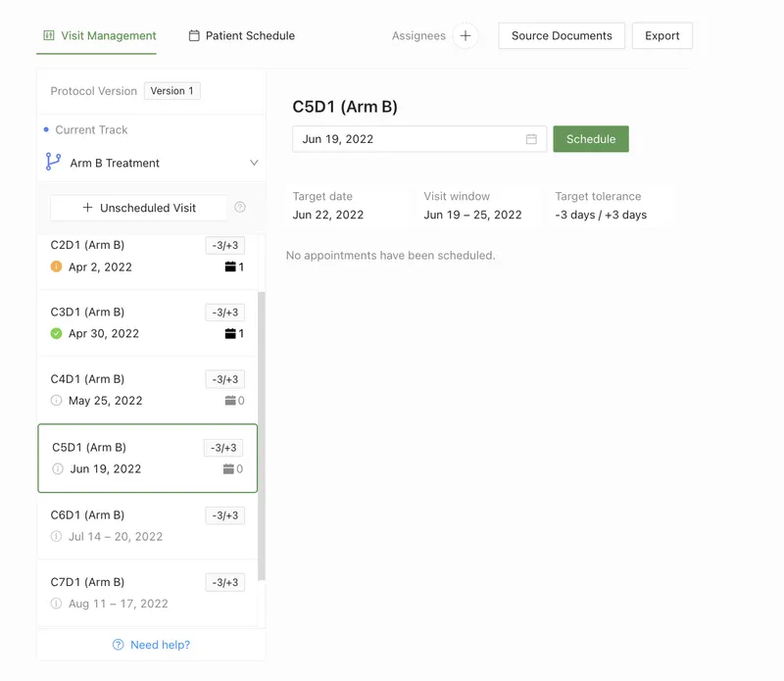Click the branch icon beside Arm B Treatment
The width and height of the screenshot is (784, 681).
[x=55, y=162]
